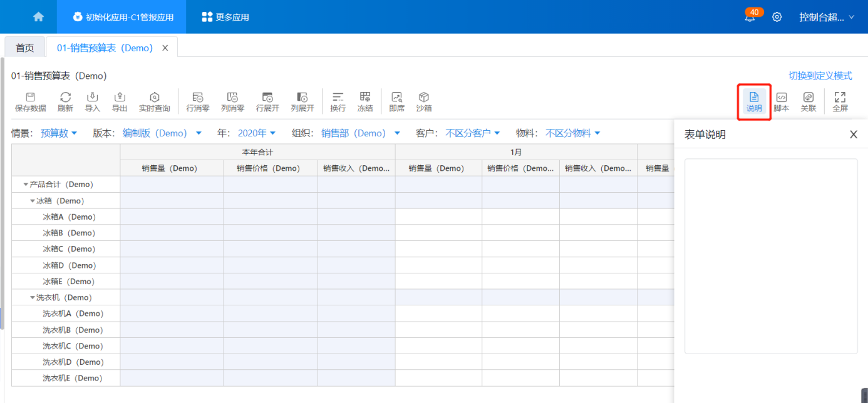
Task: Open Organization 销售部 (Demo) dropdown
Action: pyautogui.click(x=361, y=133)
